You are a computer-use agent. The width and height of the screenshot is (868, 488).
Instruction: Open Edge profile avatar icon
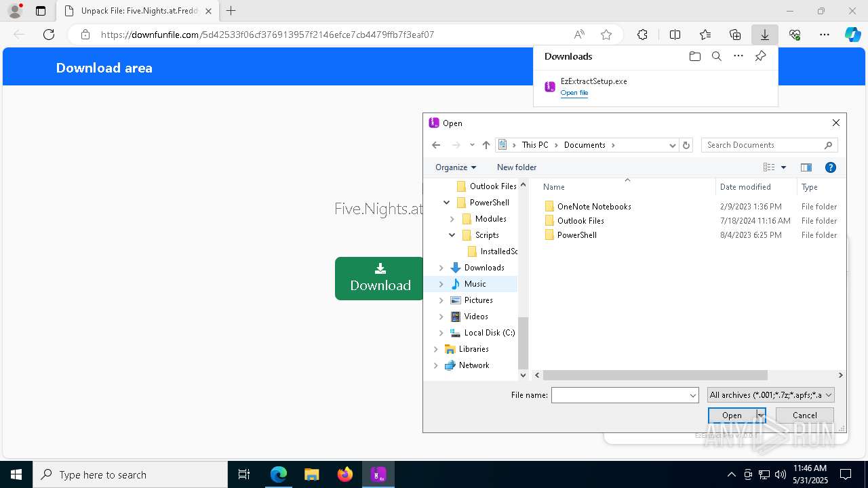coord(14,11)
